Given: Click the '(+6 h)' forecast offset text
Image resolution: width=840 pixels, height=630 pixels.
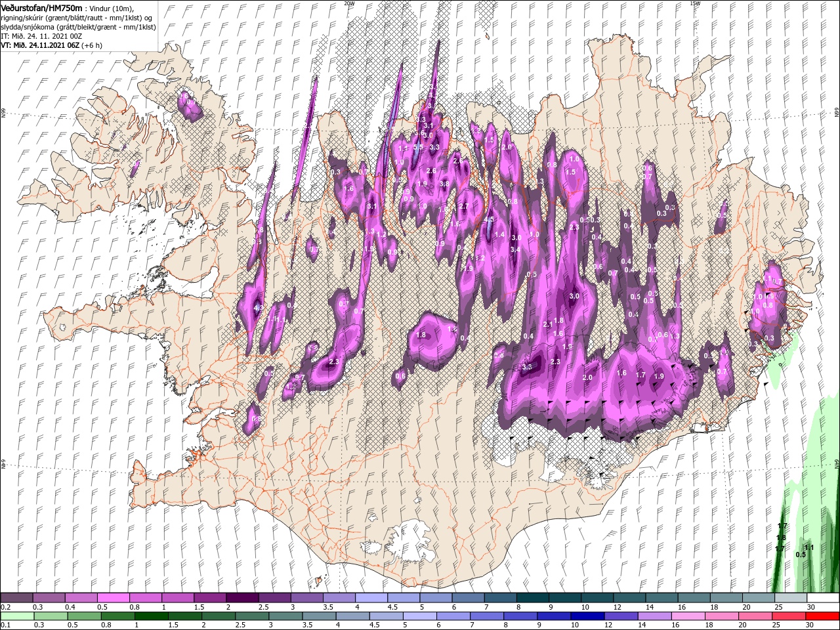Looking at the screenshot, I should coord(93,45).
